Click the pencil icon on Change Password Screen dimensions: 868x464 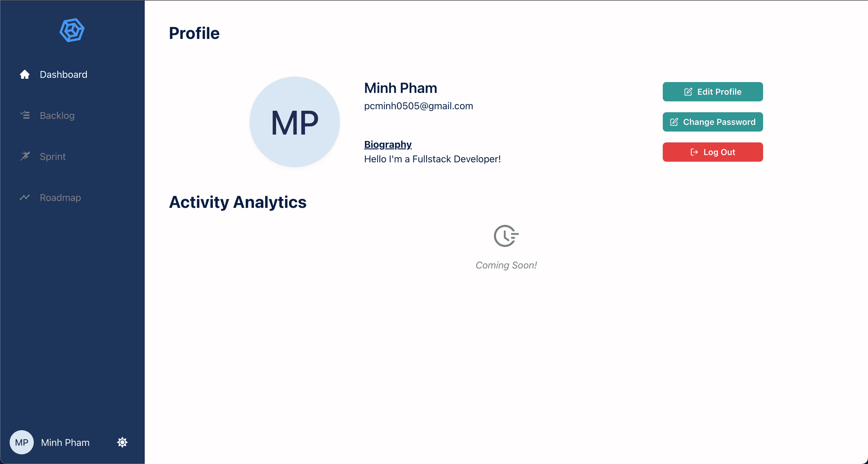coord(674,122)
